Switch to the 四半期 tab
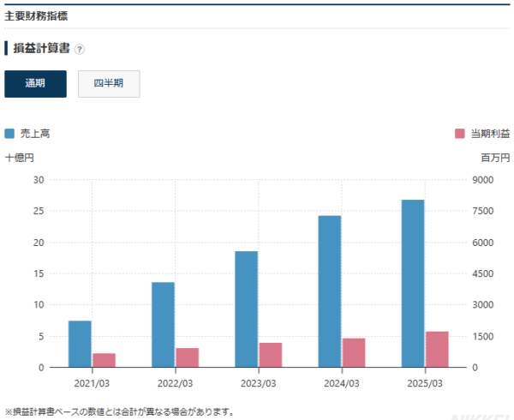This screenshot has height=420, width=514. click(x=109, y=84)
